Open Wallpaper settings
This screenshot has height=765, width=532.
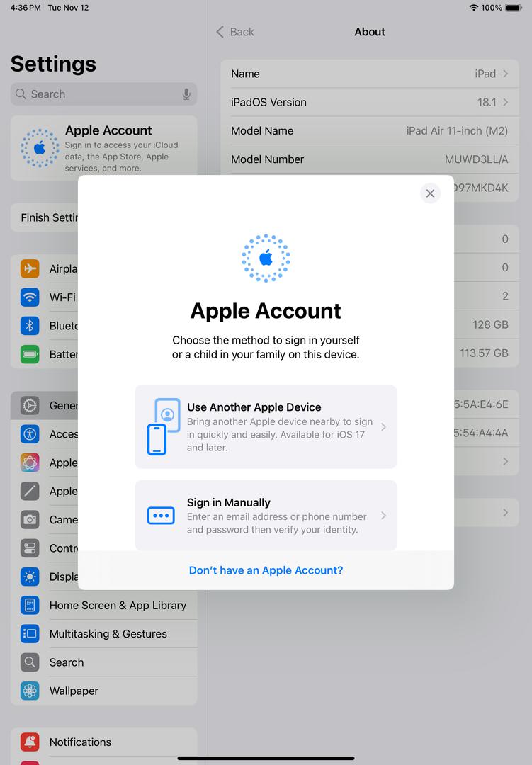tap(103, 691)
